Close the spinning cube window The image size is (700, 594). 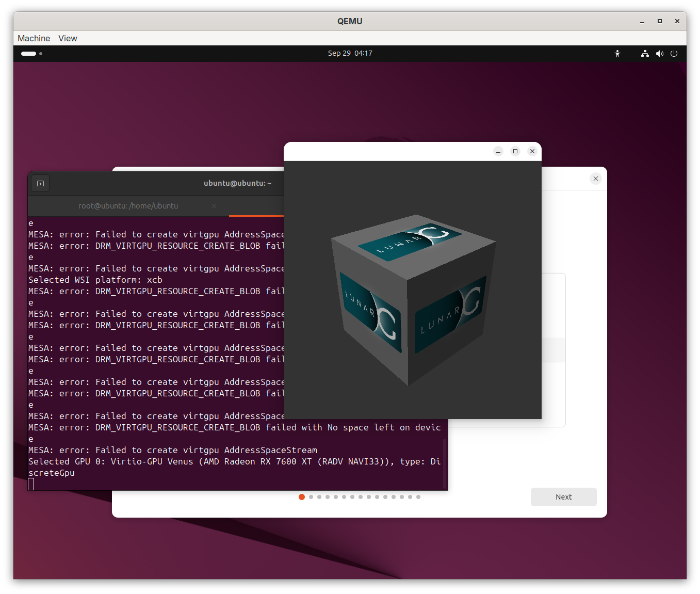click(532, 151)
